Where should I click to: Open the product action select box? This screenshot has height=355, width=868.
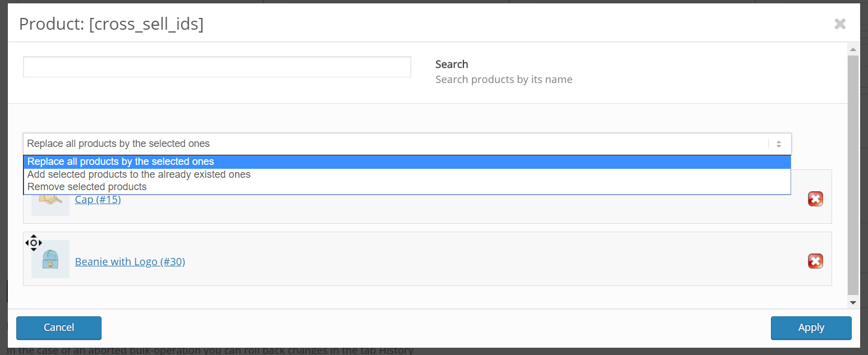pos(393,144)
